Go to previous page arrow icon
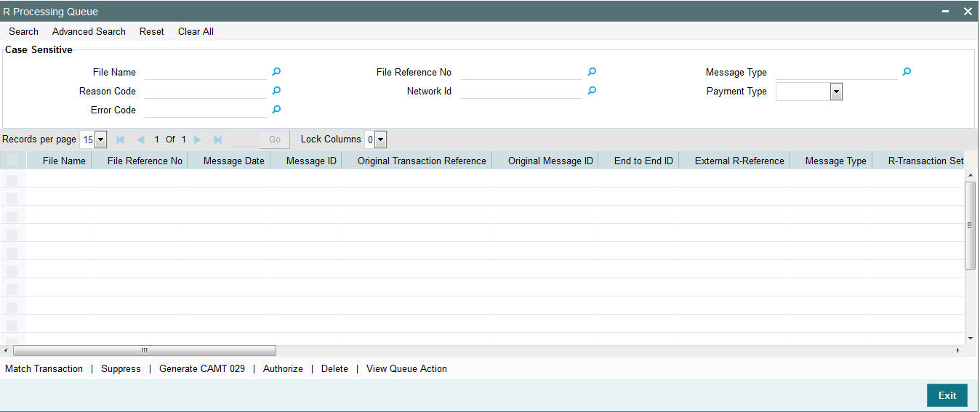This screenshot has height=412, width=980. [x=141, y=140]
